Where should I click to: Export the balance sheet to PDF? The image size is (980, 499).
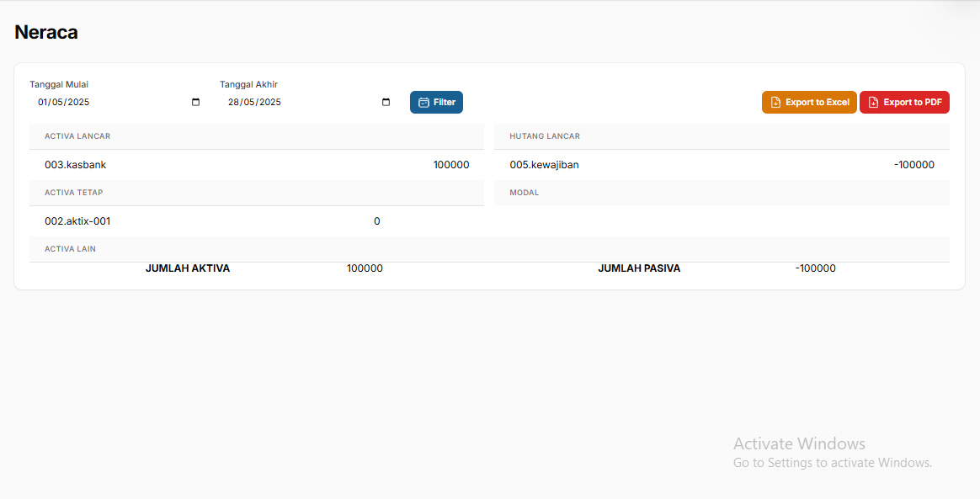[904, 103]
